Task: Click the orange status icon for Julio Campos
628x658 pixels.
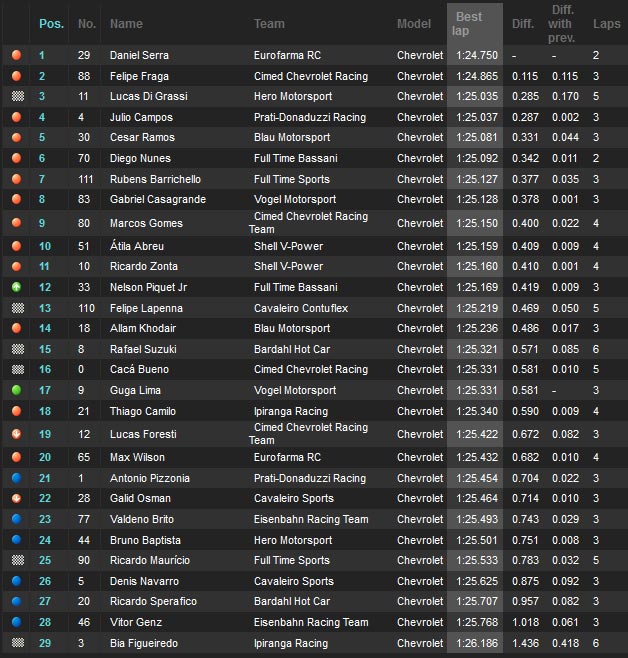Action: click(16, 117)
